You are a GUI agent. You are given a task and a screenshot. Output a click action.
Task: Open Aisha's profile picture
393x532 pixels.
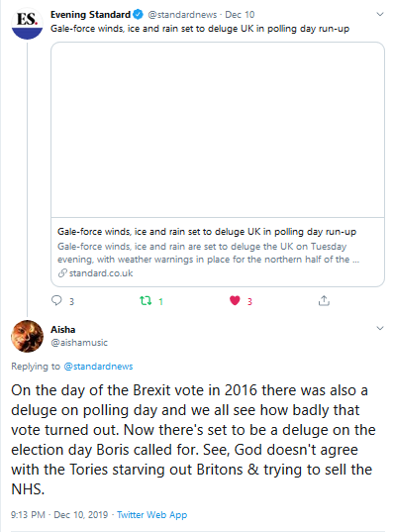pos(27,336)
